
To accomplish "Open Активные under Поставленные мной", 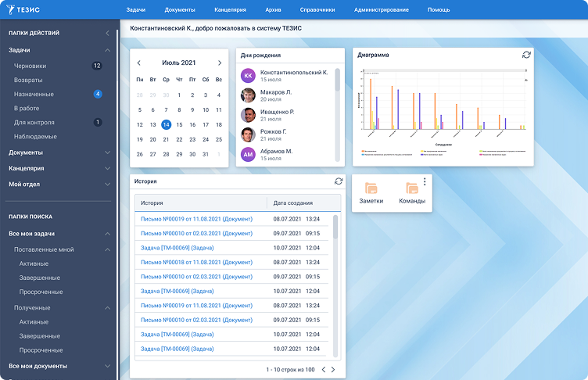I will tap(34, 263).
